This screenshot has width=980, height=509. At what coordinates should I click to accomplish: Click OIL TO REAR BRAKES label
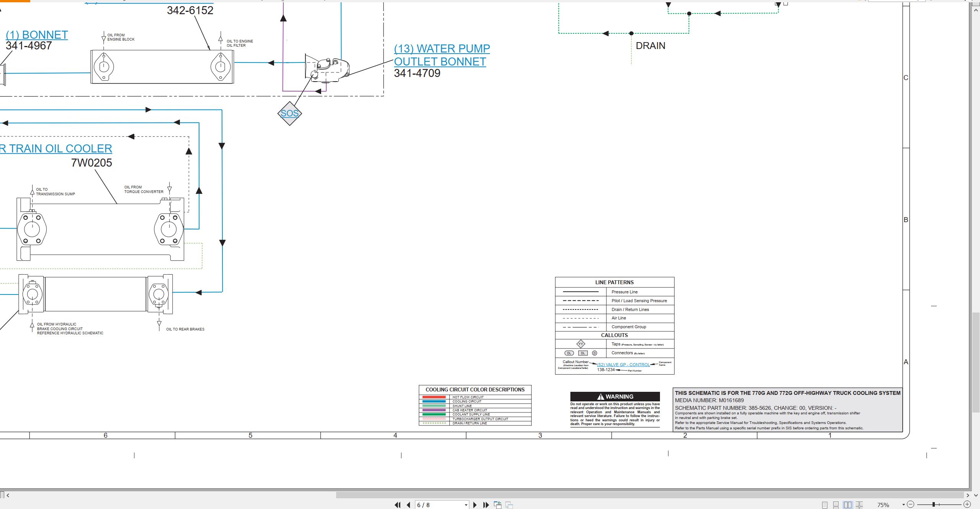[x=185, y=329]
